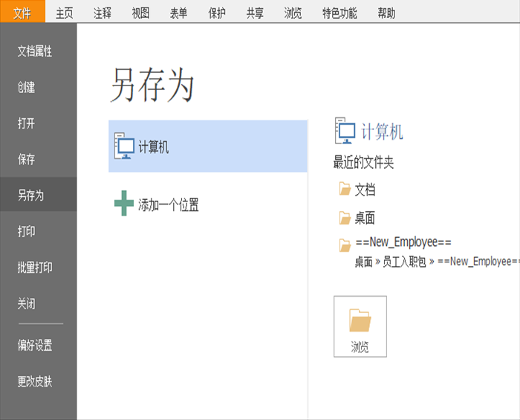Open the ==New_Employee== folder
The height and width of the screenshot is (420, 520).
point(403,242)
